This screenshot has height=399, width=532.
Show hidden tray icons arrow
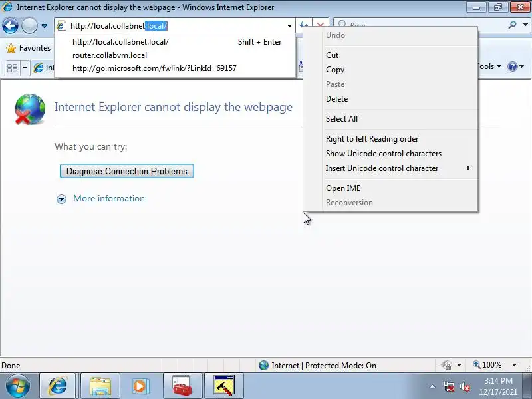433,386
